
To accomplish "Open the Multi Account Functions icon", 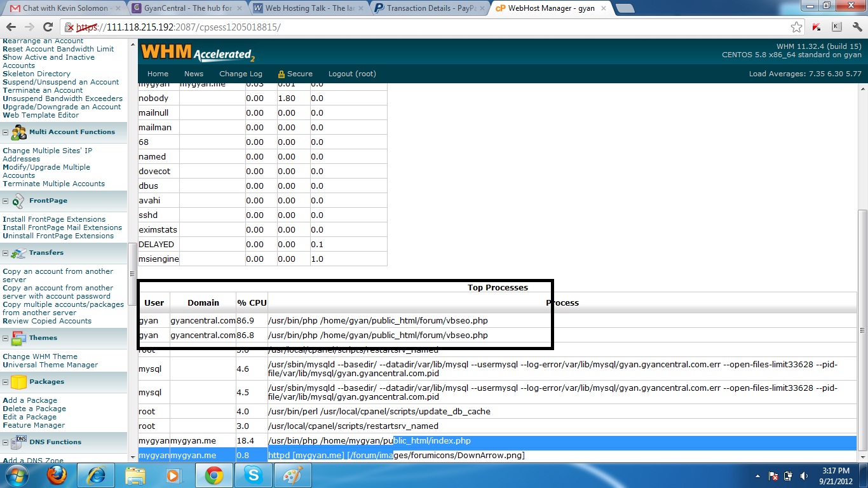I will pos(19,132).
